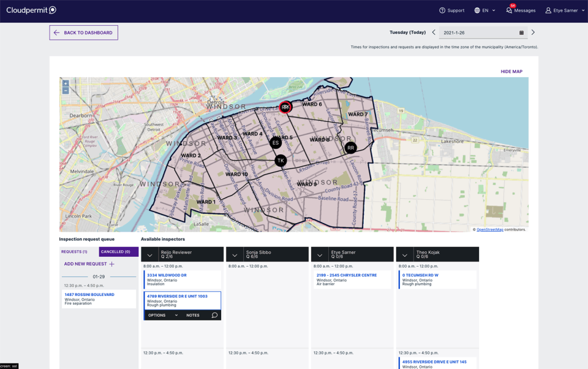Zoom in on the map
The image size is (588, 369).
(66, 83)
